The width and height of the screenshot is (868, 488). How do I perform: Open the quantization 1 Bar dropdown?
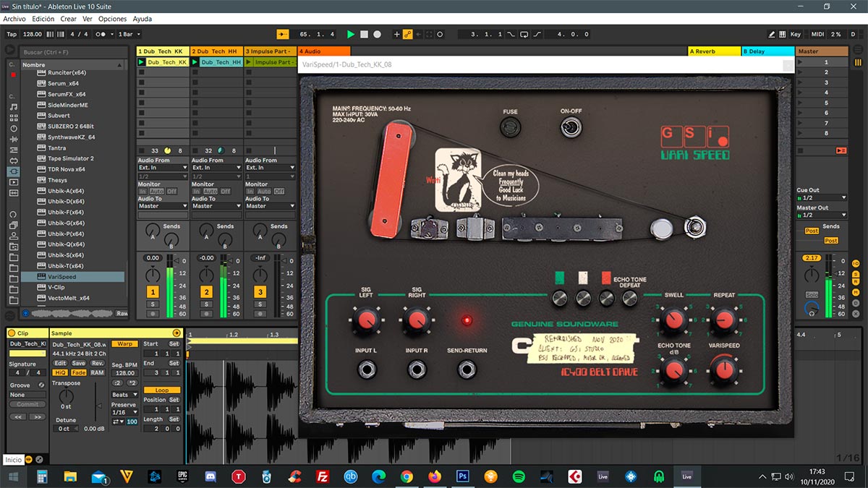(128, 34)
